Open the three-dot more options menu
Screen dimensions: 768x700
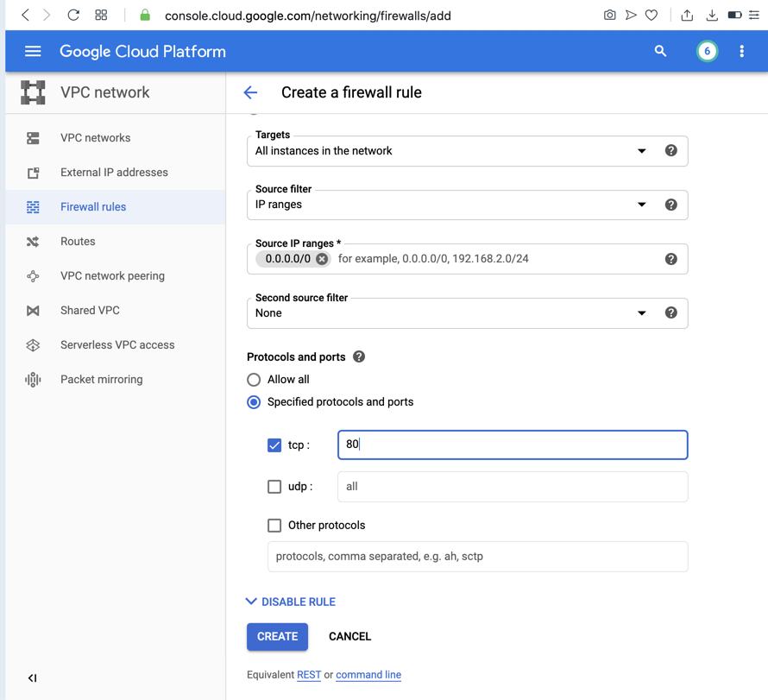(x=741, y=52)
